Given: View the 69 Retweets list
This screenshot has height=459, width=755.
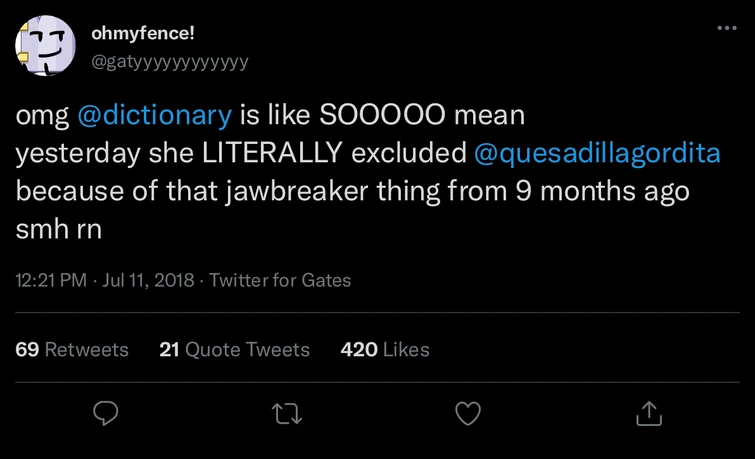Looking at the screenshot, I should point(72,349).
